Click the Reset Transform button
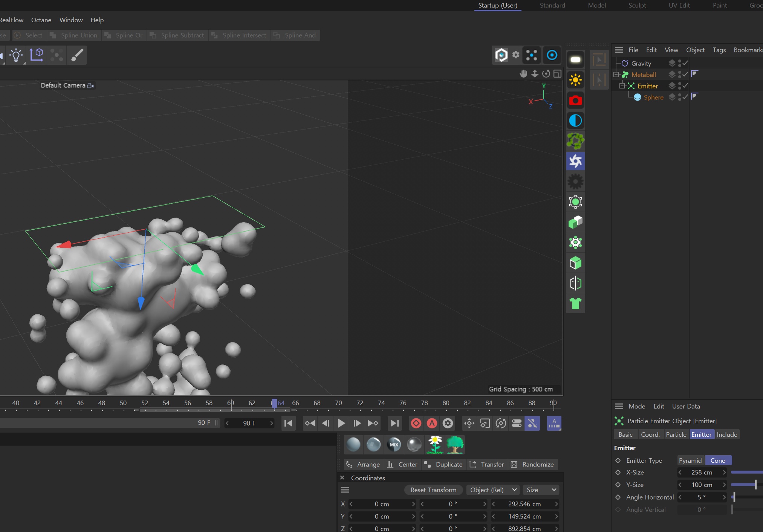 [433, 489]
